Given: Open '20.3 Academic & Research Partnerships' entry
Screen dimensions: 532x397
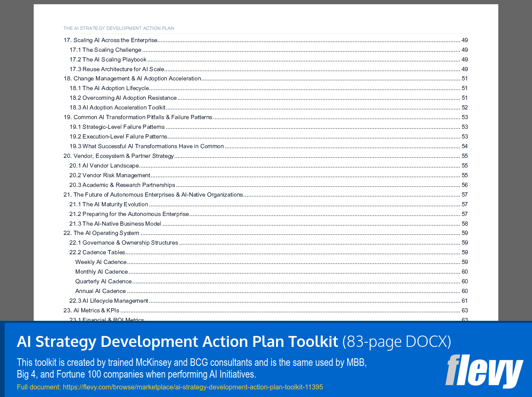Looking at the screenshot, I should 122,184.
